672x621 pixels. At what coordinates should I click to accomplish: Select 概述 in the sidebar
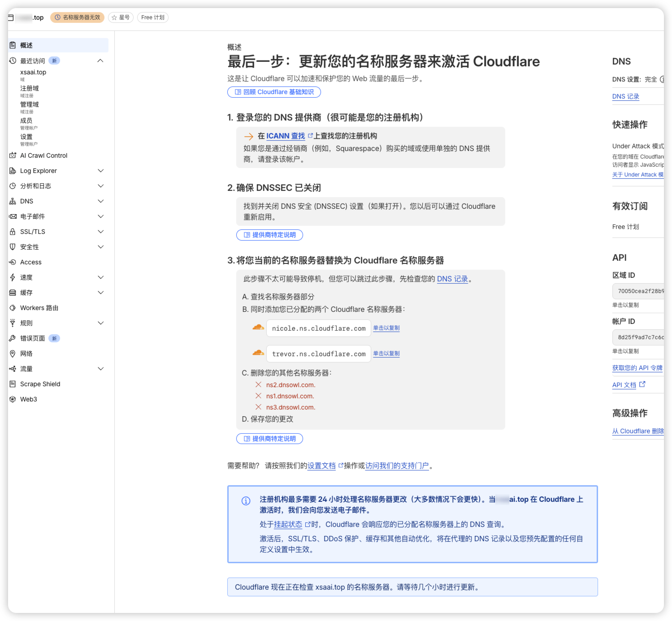(26, 45)
